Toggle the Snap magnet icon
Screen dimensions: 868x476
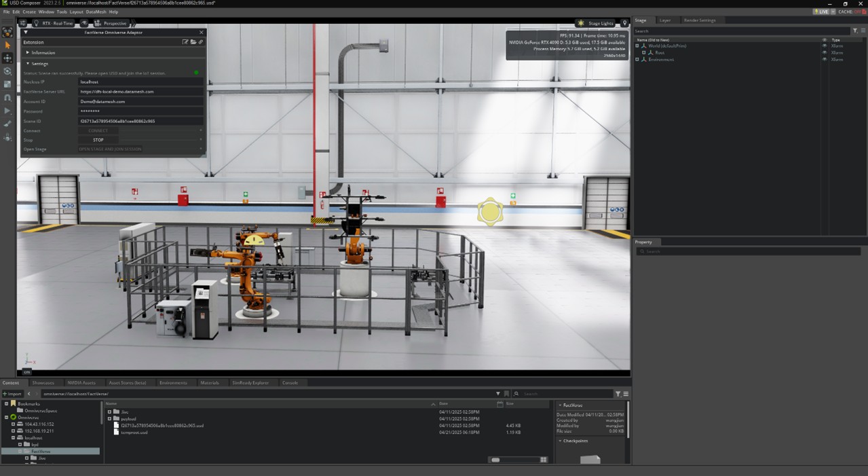coord(7,98)
